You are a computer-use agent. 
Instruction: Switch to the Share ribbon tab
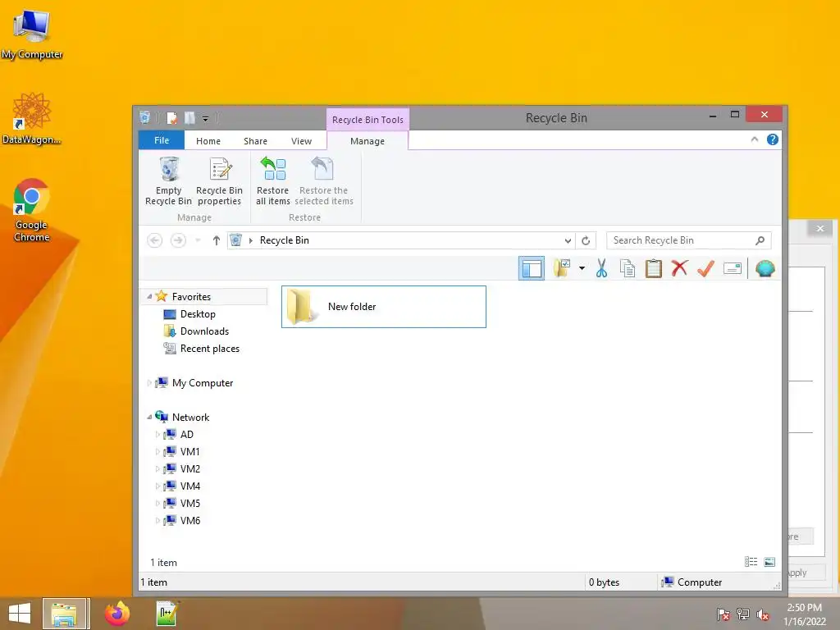point(256,141)
